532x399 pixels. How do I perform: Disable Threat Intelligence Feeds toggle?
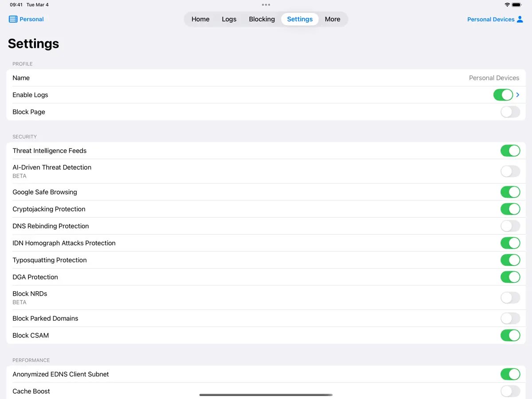click(510, 151)
